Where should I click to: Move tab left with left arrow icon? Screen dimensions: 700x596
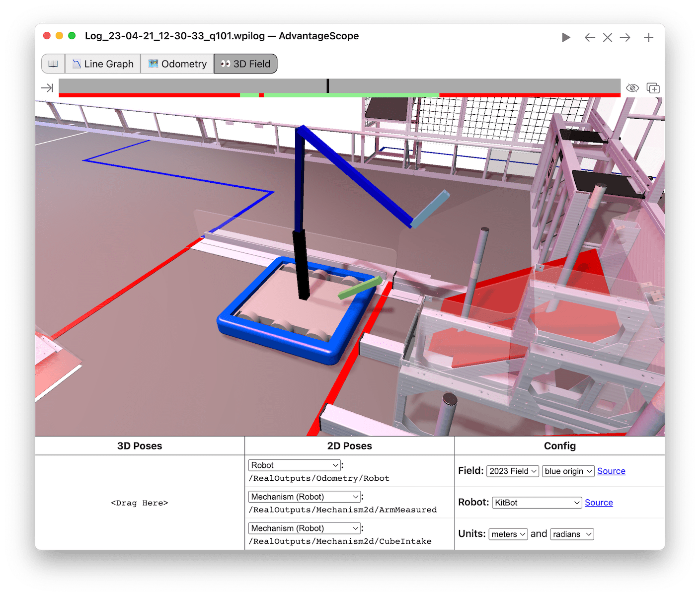590,38
